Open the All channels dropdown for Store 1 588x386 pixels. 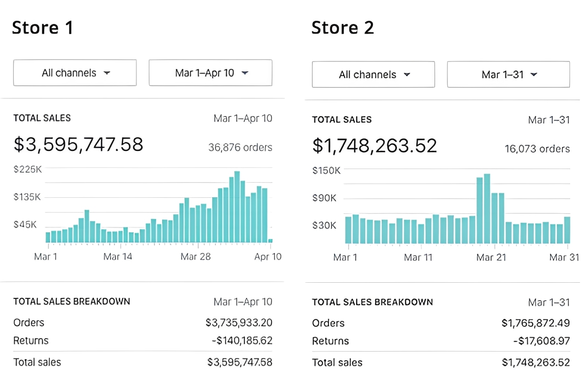coord(74,73)
